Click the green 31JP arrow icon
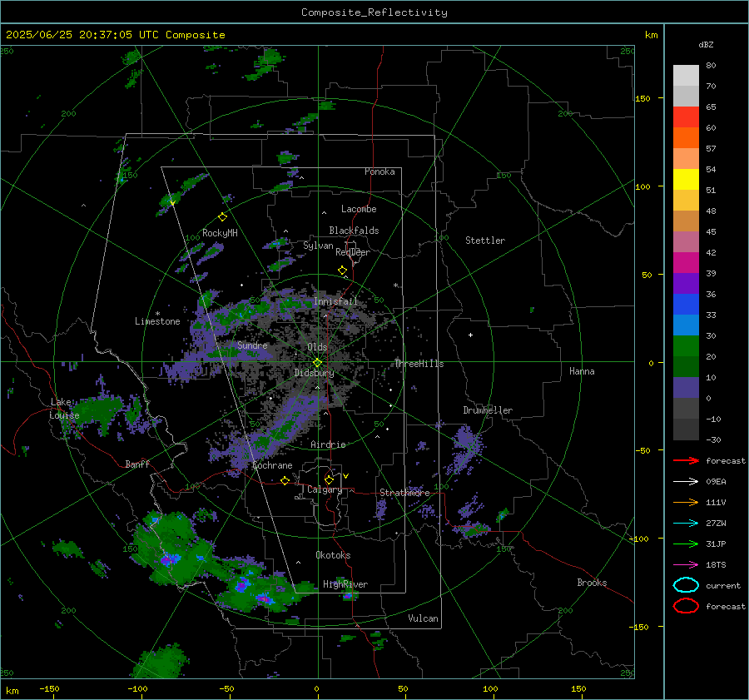The height and width of the screenshot is (700, 749). point(686,544)
